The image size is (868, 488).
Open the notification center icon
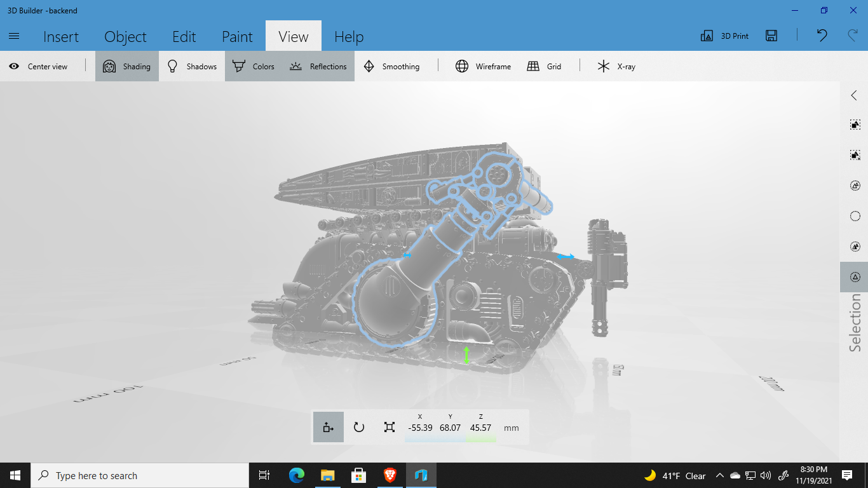[x=847, y=475]
